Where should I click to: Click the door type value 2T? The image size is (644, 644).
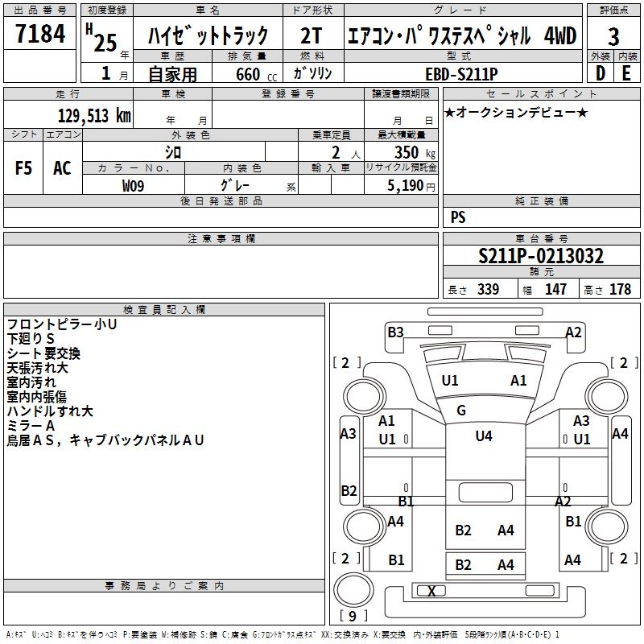pos(312,35)
